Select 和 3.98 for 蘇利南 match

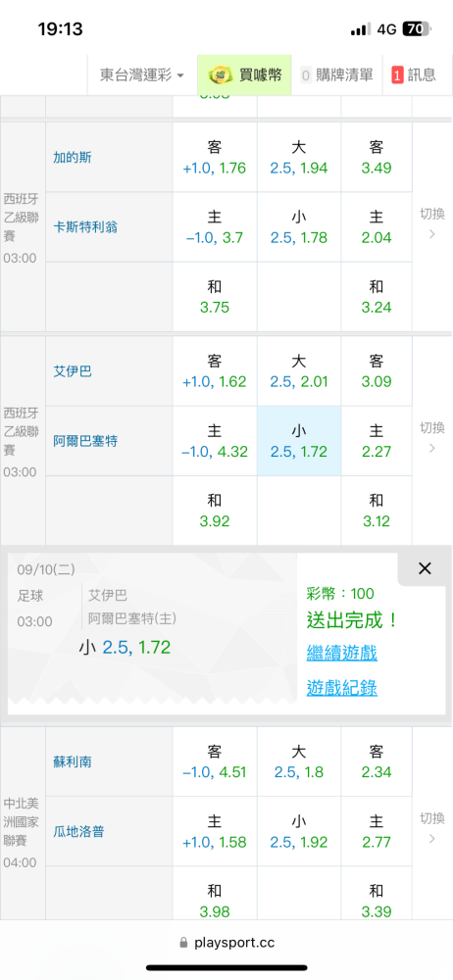pos(215,901)
